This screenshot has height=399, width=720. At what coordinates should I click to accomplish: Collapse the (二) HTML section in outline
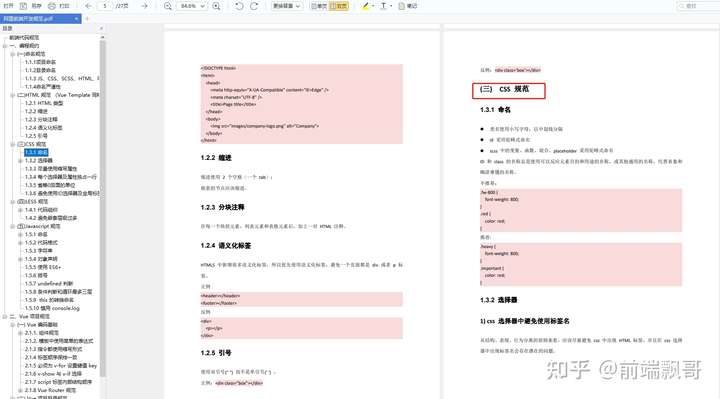(x=13, y=95)
